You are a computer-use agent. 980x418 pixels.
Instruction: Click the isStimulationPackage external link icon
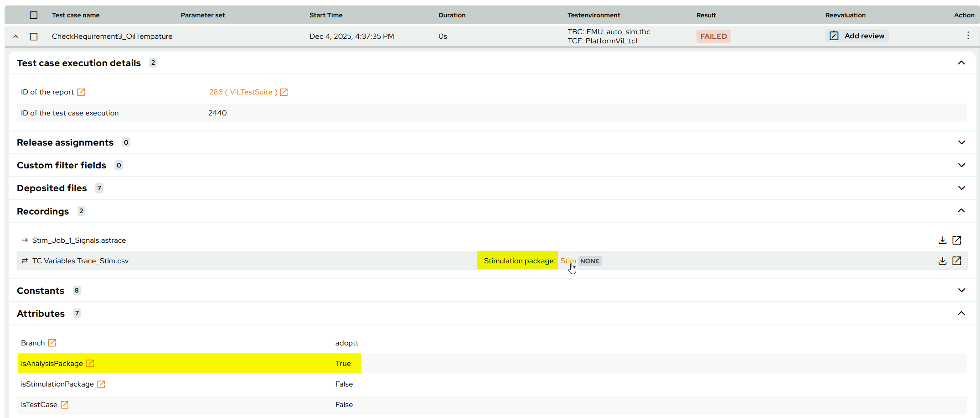tap(101, 384)
